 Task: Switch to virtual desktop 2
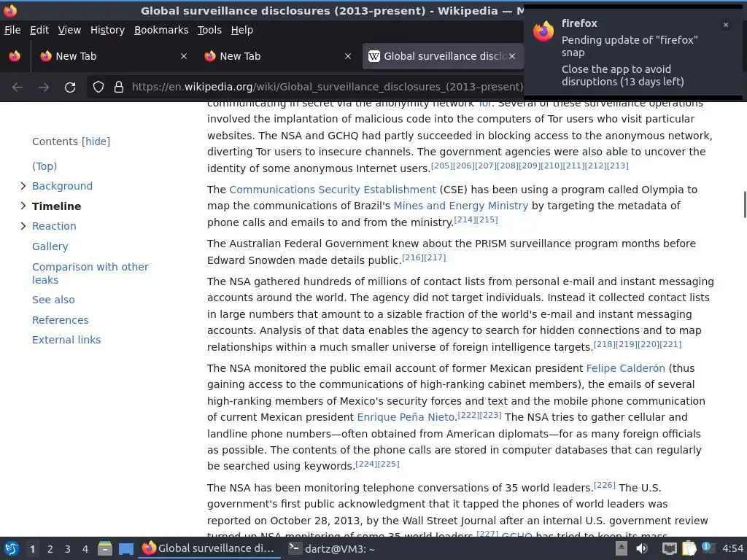(x=50, y=549)
